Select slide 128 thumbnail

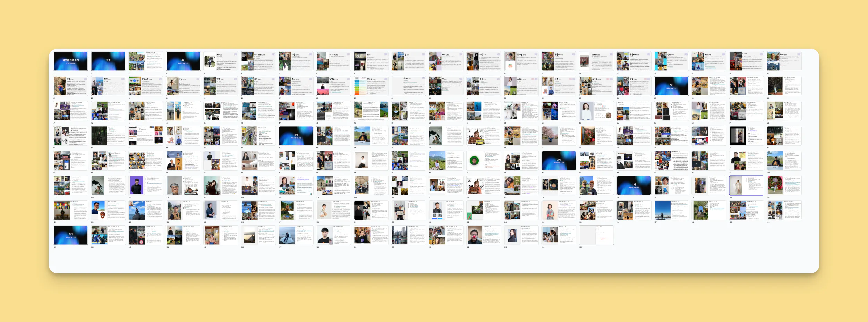(333, 210)
